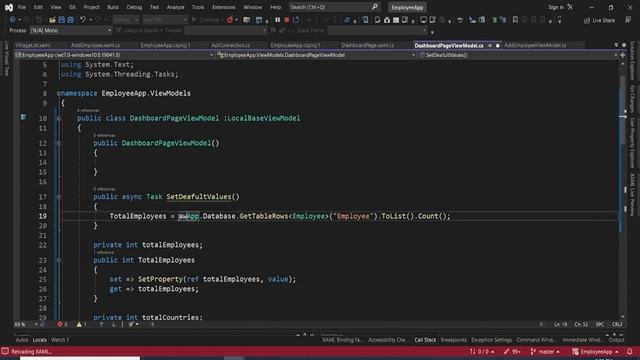
Task: Click the master branch button in status bar
Action: click(x=545, y=351)
